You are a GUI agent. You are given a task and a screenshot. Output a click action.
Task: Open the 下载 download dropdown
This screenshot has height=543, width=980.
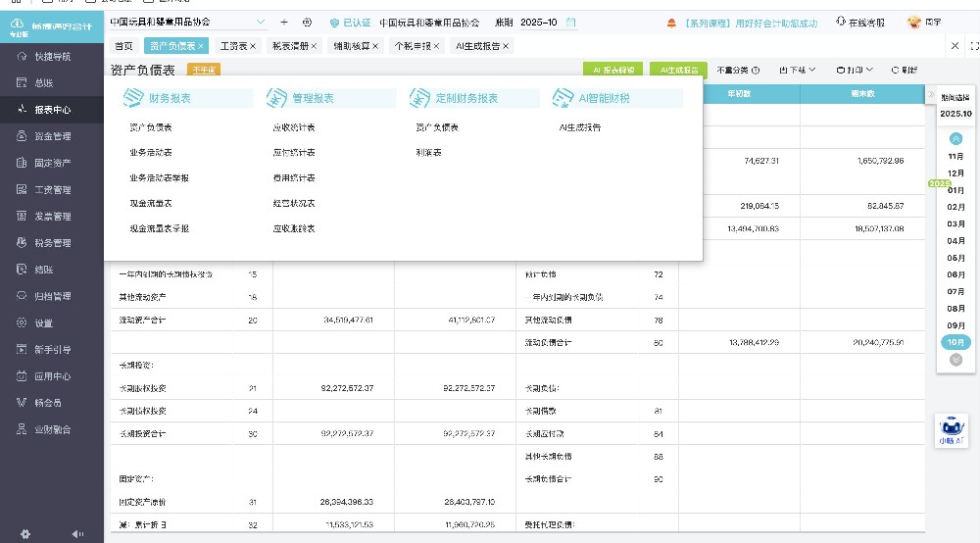click(797, 70)
